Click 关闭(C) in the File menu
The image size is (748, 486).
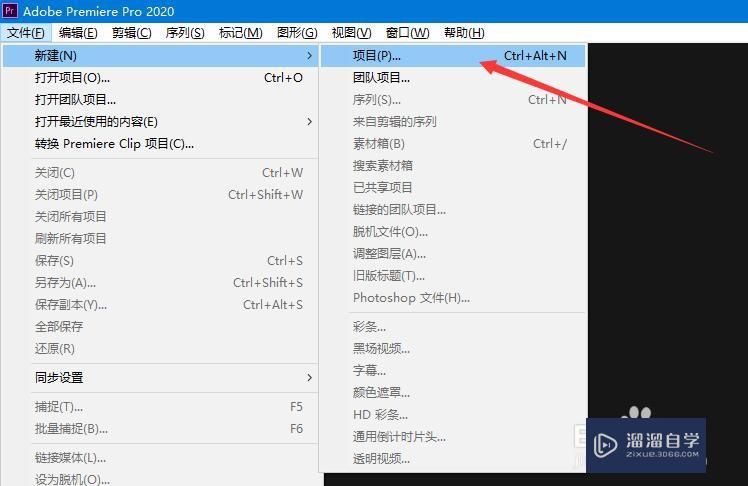160,172
